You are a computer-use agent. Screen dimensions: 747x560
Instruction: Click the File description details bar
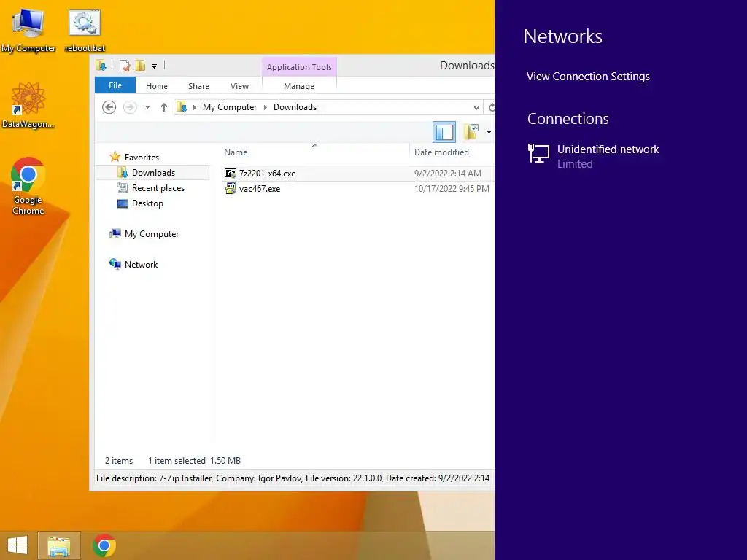(x=293, y=478)
